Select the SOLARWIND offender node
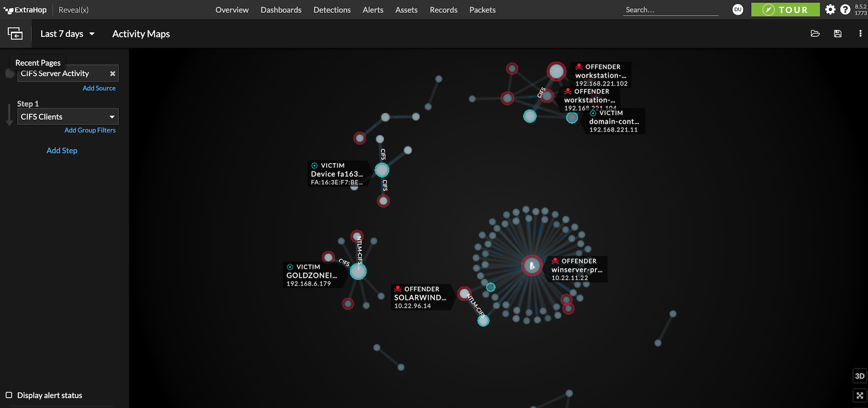Screen dimensions: 868x408 tap(464, 294)
